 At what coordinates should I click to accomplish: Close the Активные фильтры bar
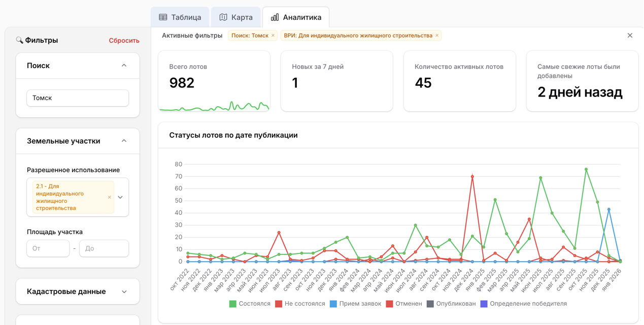click(x=630, y=36)
